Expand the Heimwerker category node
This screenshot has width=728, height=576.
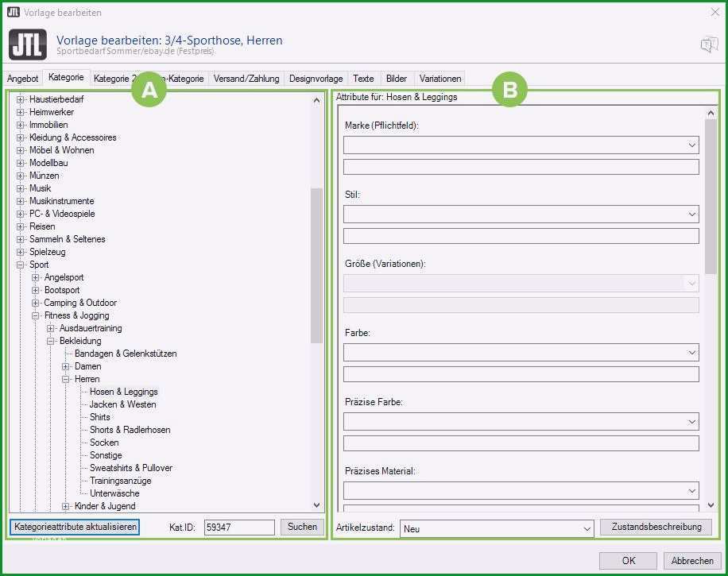coord(20,112)
